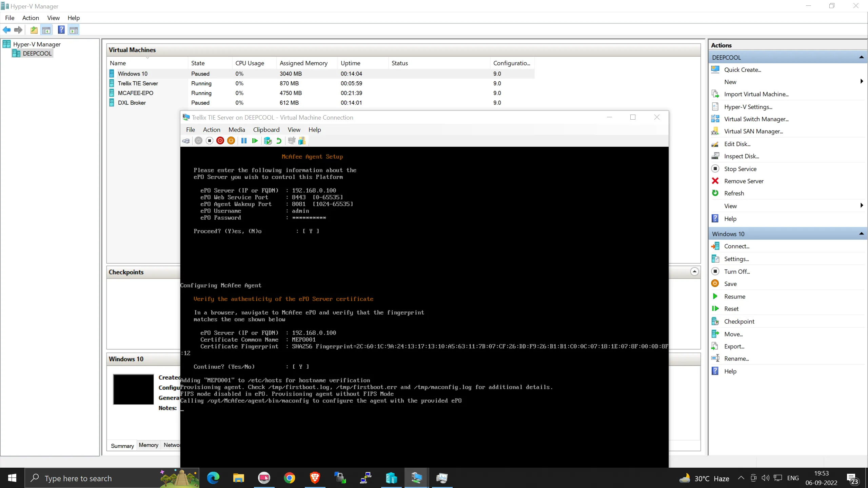This screenshot has height=488, width=868.
Task: Click the Checkpoint icon in VM Connection toolbar
Action: [x=268, y=141]
